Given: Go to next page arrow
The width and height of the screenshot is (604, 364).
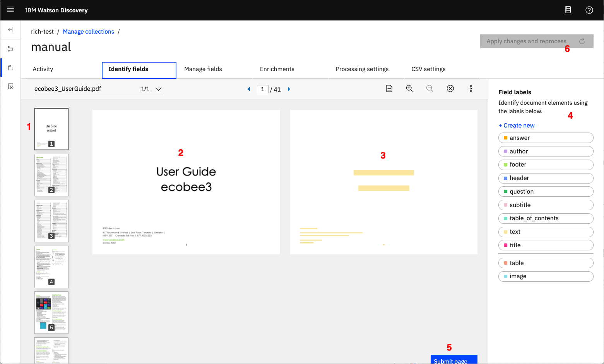Looking at the screenshot, I should pos(289,89).
